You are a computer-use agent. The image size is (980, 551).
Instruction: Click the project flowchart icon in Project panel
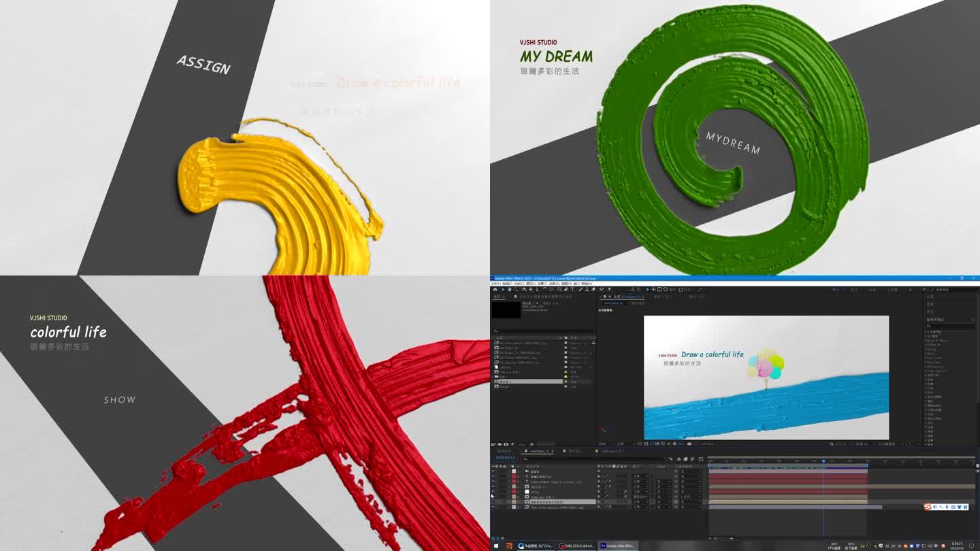[593, 343]
